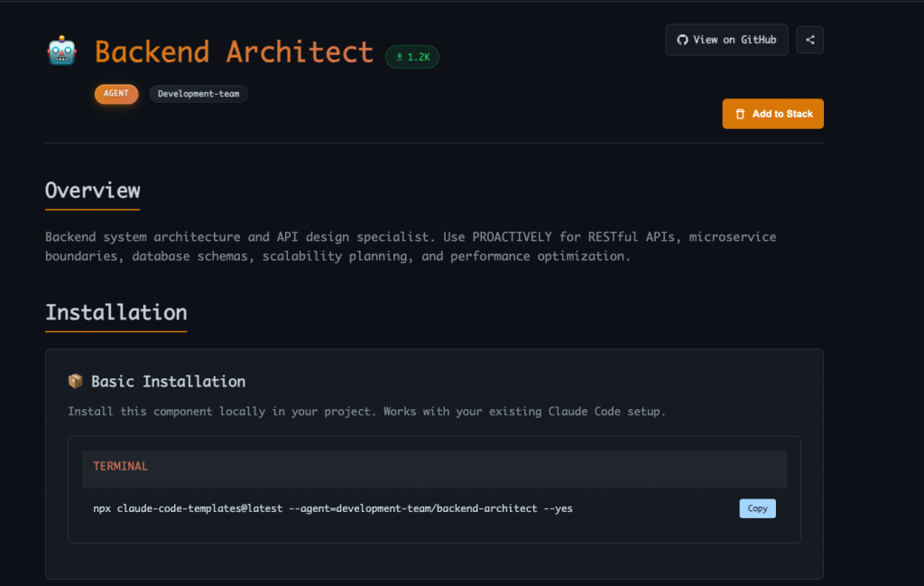
Task: Click the icon inside Add to Stack
Action: [740, 114]
